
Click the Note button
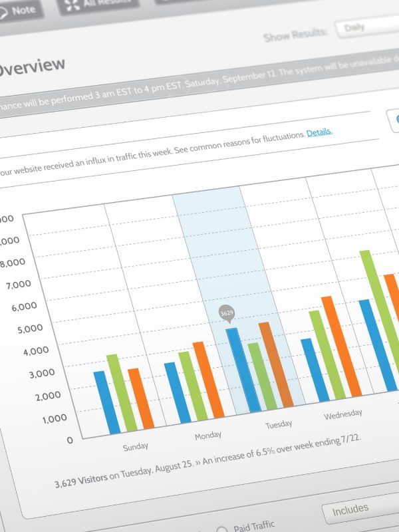(x=21, y=10)
